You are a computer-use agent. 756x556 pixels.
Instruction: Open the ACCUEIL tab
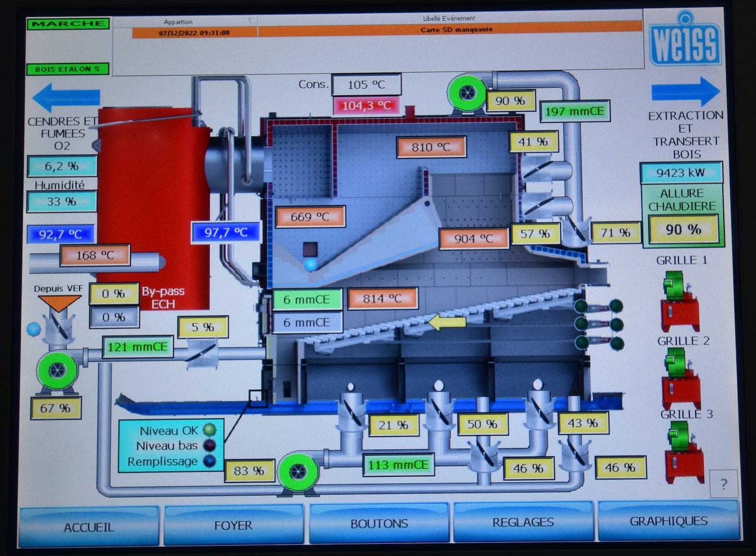[x=89, y=527]
